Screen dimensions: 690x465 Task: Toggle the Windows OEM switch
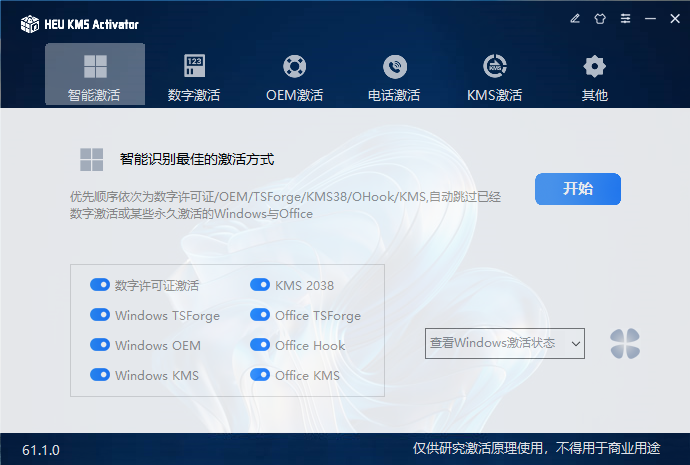point(100,344)
